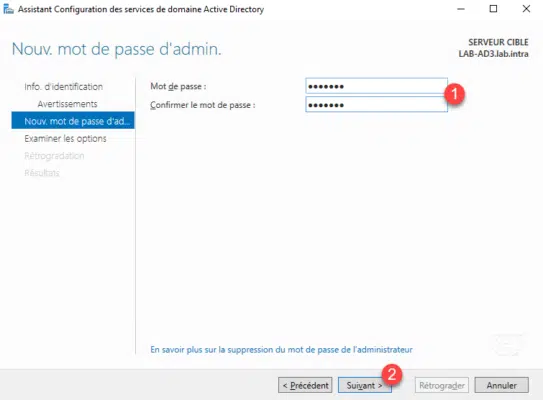This screenshot has height=400, width=543.
Task: Open En savoir plus sur la suppression link
Action: tap(281, 350)
